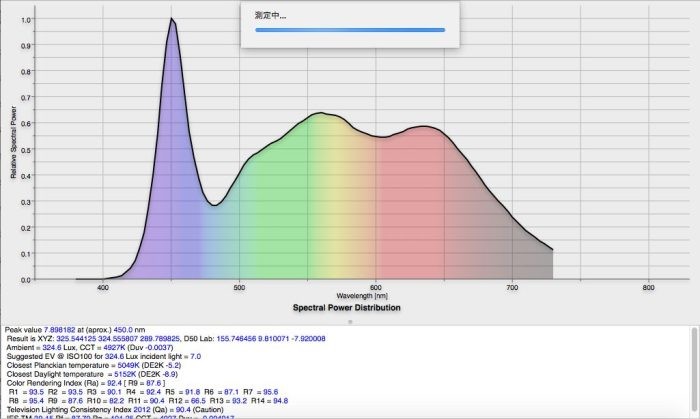
Task: Click the blue measurement progress bar
Action: 349,30
